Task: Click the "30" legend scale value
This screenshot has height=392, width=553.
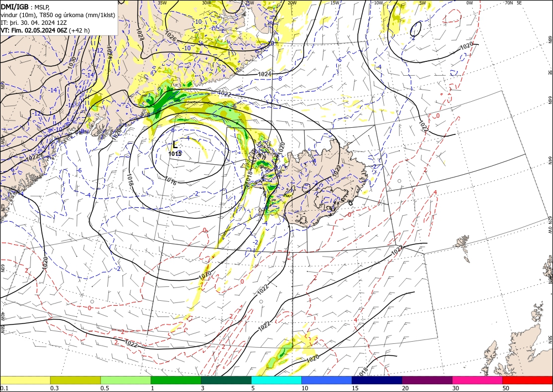Action: (456, 388)
